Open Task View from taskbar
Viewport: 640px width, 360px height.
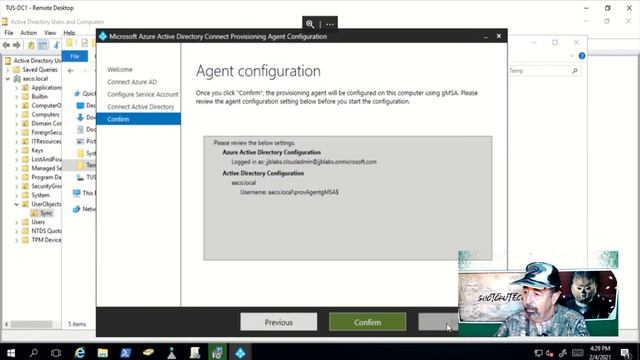[56, 353]
